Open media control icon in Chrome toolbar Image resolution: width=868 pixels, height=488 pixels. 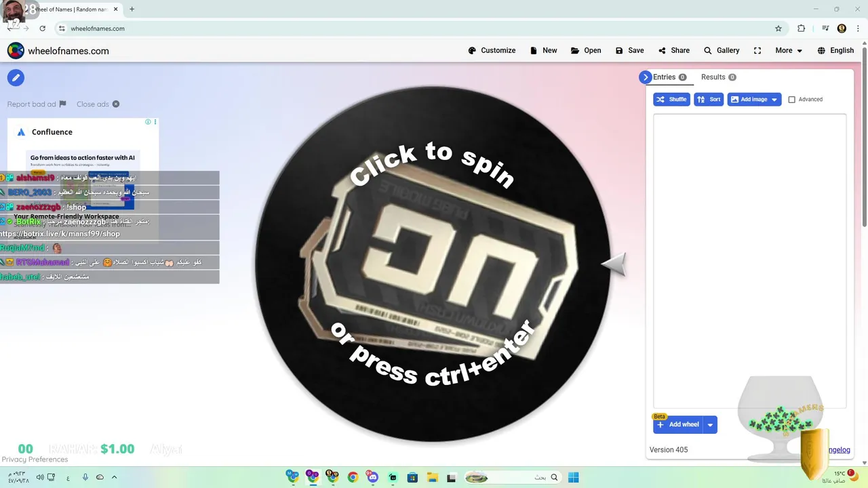click(825, 28)
